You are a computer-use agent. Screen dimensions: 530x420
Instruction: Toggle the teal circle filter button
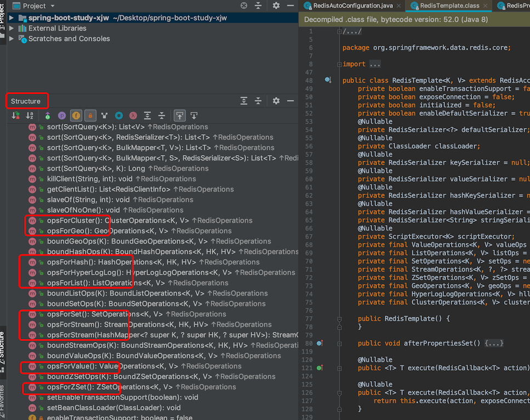click(x=119, y=116)
